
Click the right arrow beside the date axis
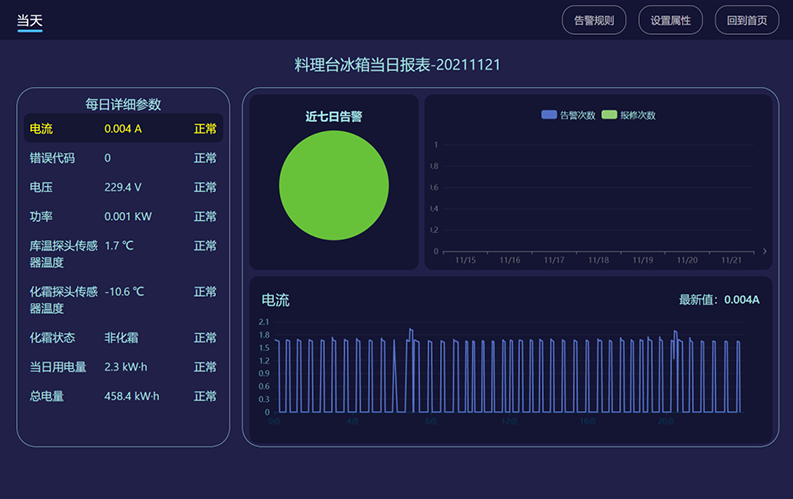tap(765, 251)
